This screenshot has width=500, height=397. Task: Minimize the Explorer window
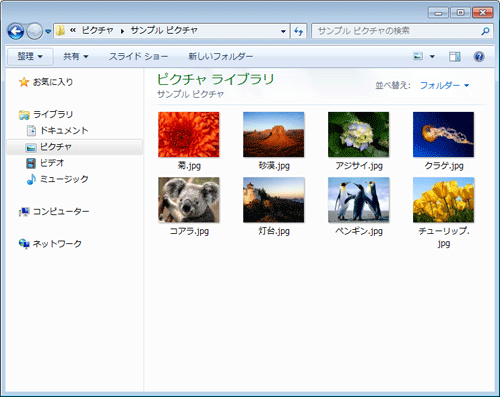tap(438, 13)
